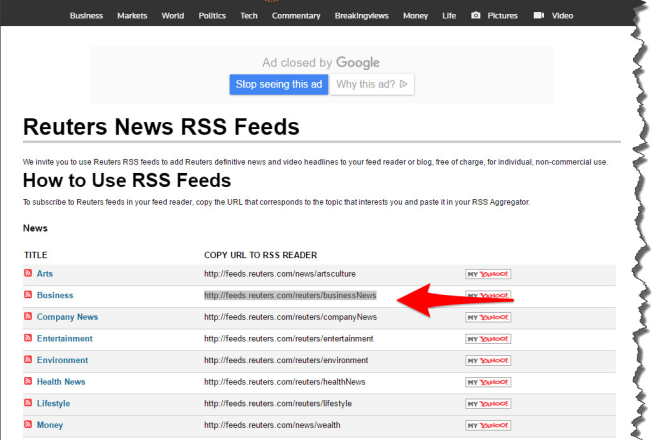Go to the World section
This screenshot has width=660, height=440.
coord(173,16)
